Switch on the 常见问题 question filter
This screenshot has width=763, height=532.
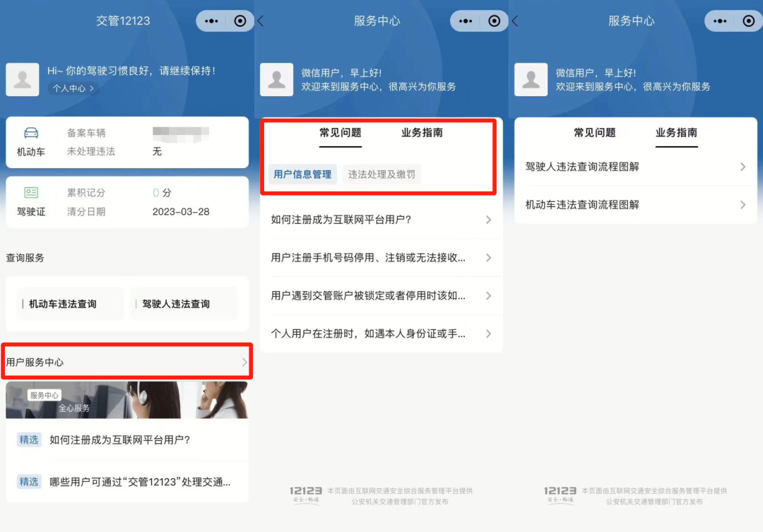341,133
